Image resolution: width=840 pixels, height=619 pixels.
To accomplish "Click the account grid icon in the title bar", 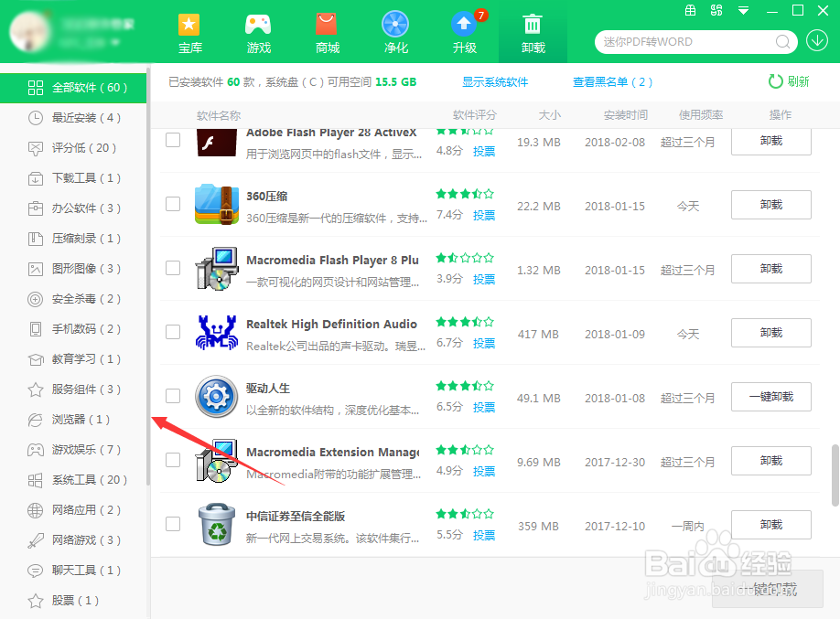I will [x=716, y=10].
